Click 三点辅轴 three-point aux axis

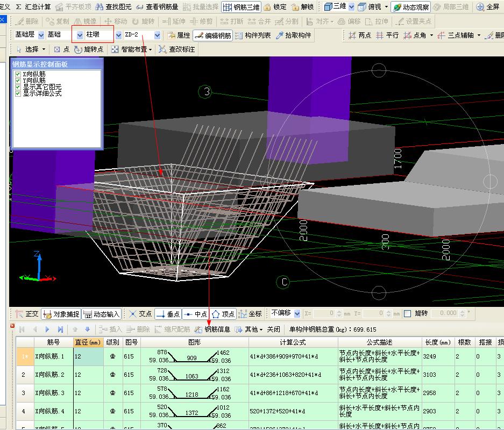point(455,35)
